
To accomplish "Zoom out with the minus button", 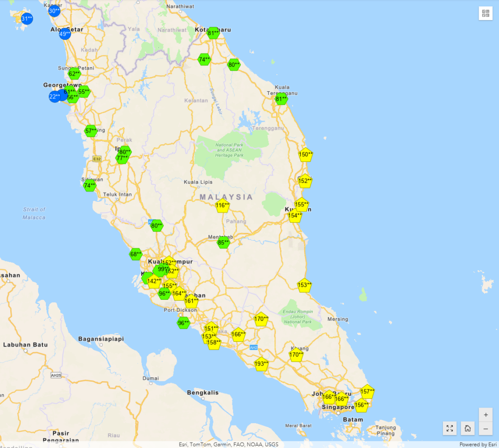I will pyautogui.click(x=486, y=429).
